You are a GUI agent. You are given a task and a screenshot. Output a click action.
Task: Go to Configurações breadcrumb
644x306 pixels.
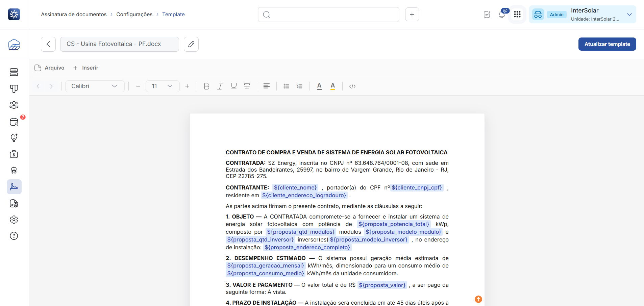134,15
